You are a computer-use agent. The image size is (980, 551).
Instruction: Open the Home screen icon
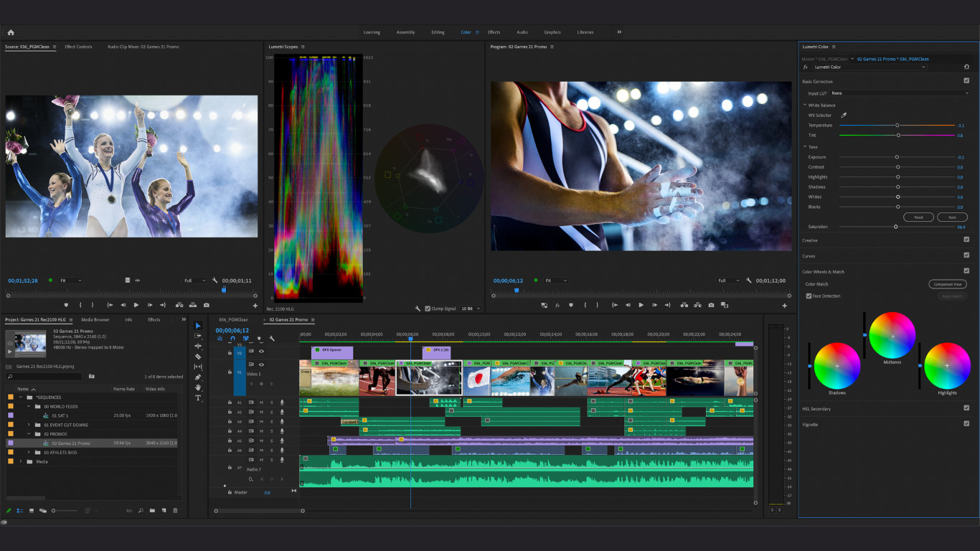click(x=11, y=32)
